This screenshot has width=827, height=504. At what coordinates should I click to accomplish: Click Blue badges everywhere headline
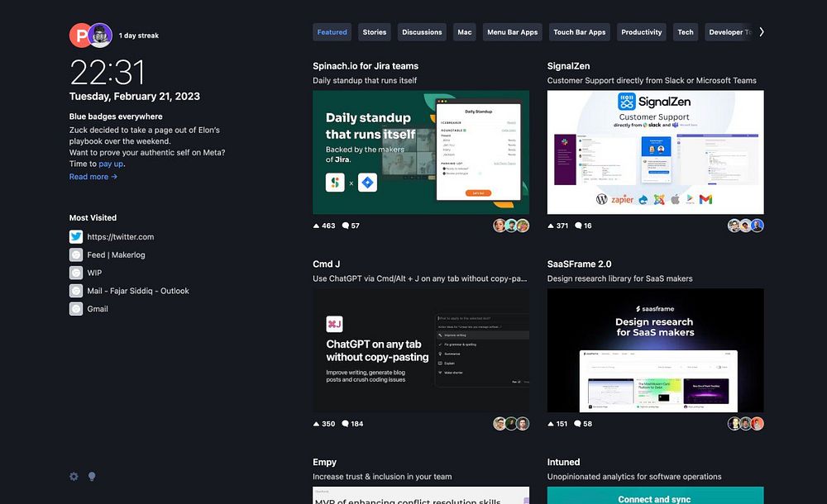pyautogui.click(x=116, y=116)
